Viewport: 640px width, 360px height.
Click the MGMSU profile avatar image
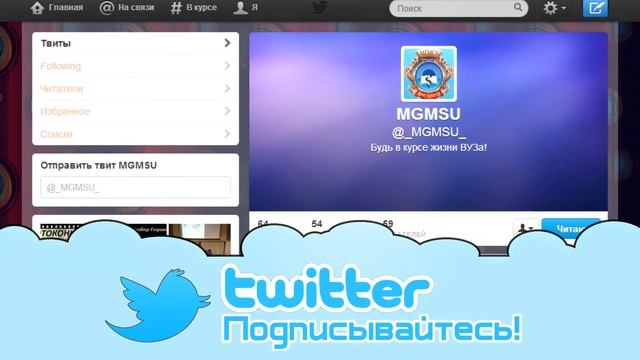point(429,74)
